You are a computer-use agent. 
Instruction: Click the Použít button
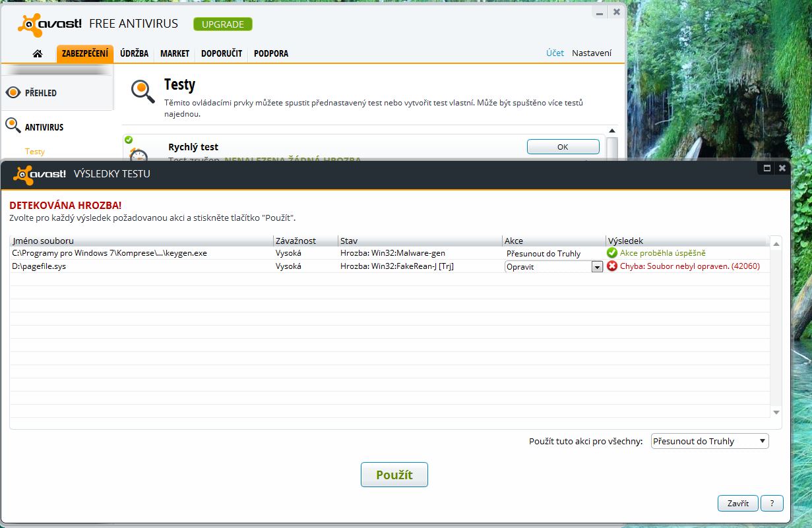(x=394, y=475)
